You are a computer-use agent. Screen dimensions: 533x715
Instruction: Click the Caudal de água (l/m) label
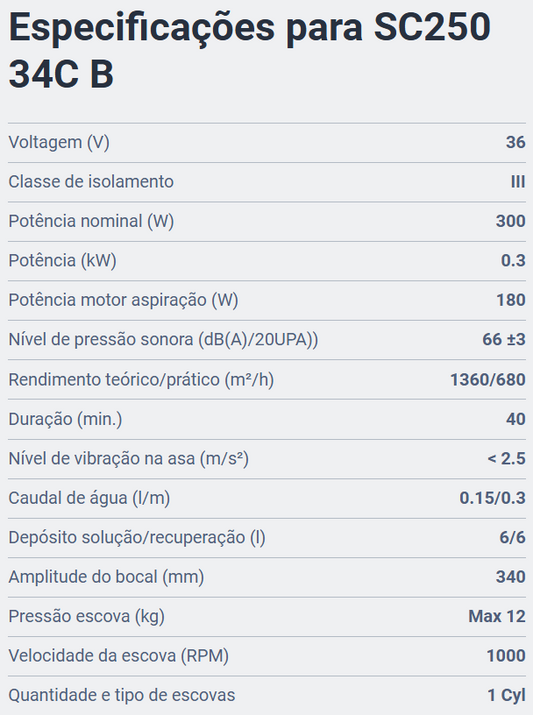click(x=89, y=498)
